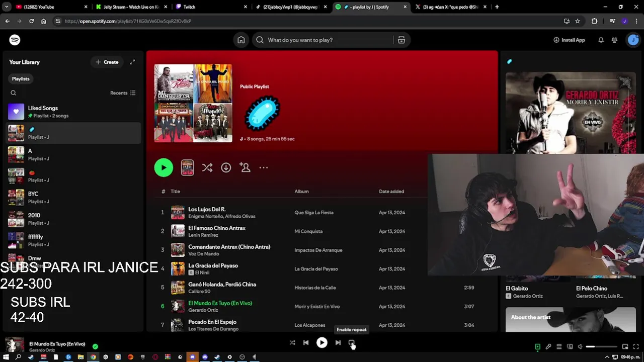This screenshot has height=362, width=644.
Task: Sort by Album column header
Action: coord(301,192)
